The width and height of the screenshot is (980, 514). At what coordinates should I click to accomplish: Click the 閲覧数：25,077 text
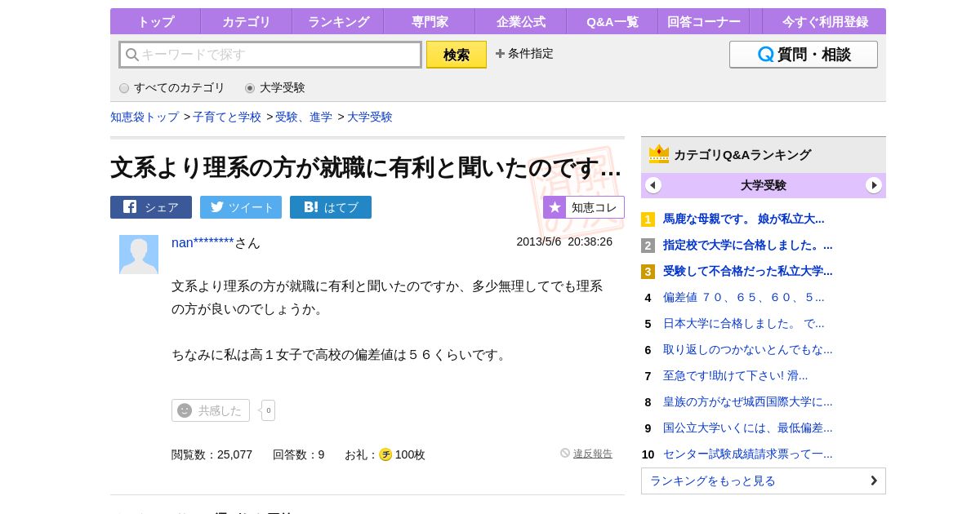coord(212,454)
